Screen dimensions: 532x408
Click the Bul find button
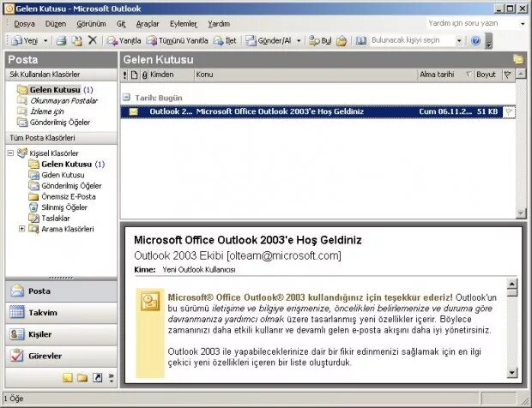(x=320, y=40)
